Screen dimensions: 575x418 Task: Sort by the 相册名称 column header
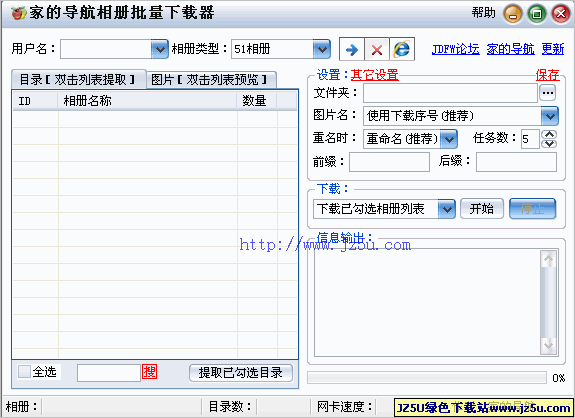[147, 101]
